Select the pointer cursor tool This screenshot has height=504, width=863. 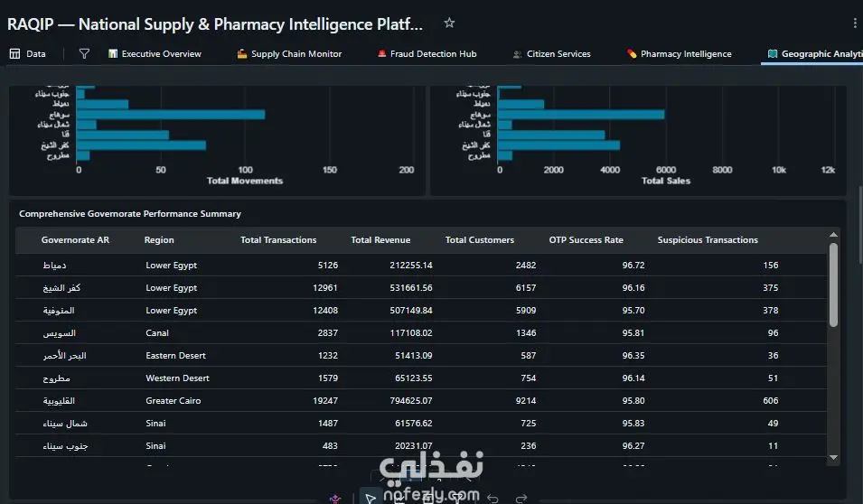tap(371, 498)
